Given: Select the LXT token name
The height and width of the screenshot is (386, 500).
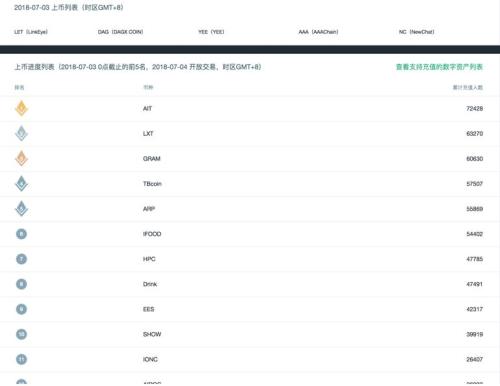Looking at the screenshot, I should click(x=148, y=133).
